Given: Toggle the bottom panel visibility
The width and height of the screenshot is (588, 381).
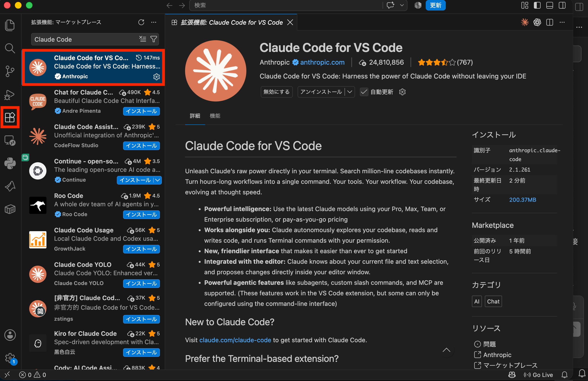Looking at the screenshot, I should 549,6.
